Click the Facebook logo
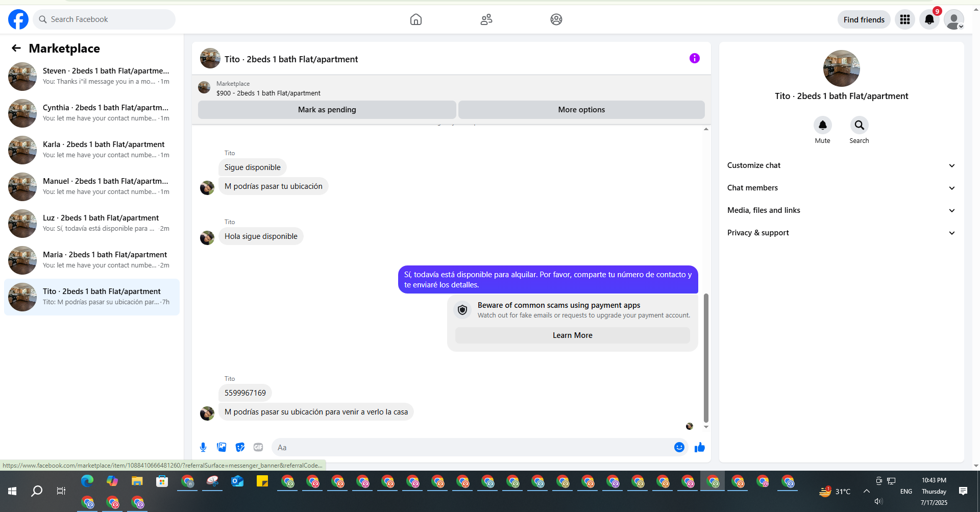This screenshot has height=512, width=980. [18, 19]
